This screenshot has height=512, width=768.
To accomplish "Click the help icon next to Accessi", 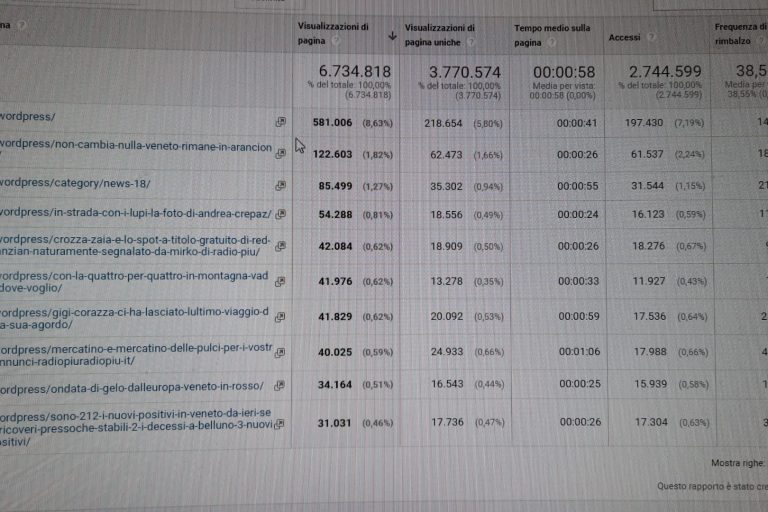I will (650, 37).
